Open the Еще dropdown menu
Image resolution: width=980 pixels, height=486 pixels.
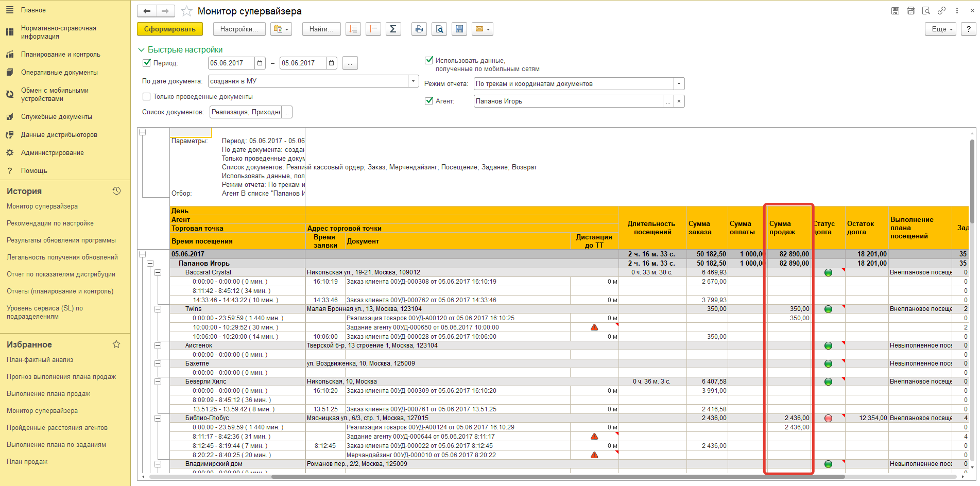pos(941,29)
